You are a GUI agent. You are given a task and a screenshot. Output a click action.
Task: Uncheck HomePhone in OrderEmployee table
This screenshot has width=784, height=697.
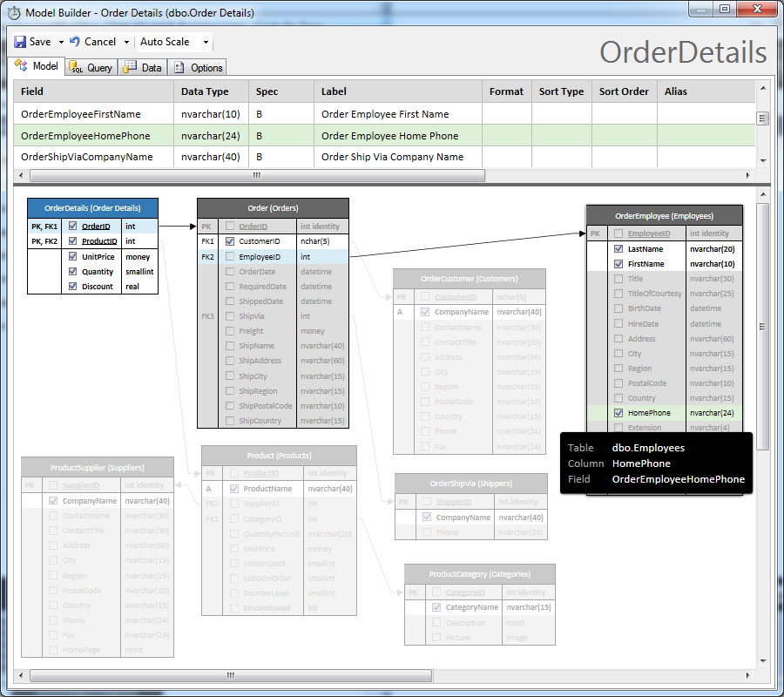pyautogui.click(x=618, y=413)
